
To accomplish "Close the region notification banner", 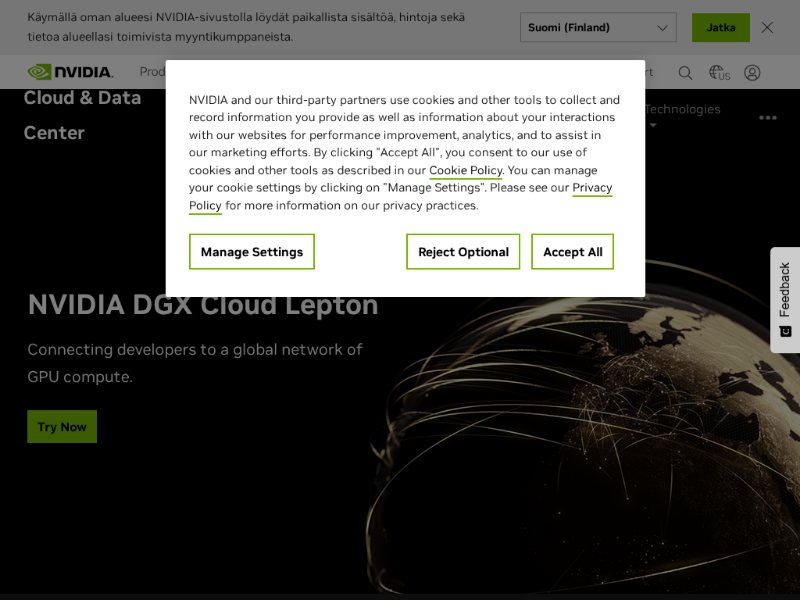I will pos(767,28).
